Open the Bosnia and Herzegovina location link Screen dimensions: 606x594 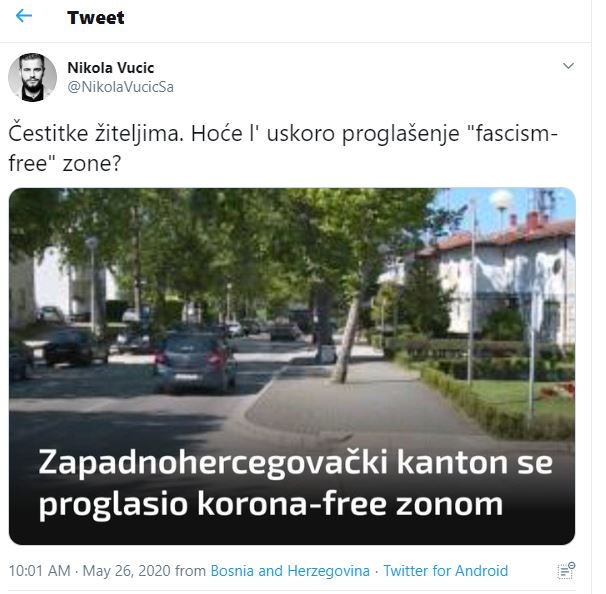290,571
